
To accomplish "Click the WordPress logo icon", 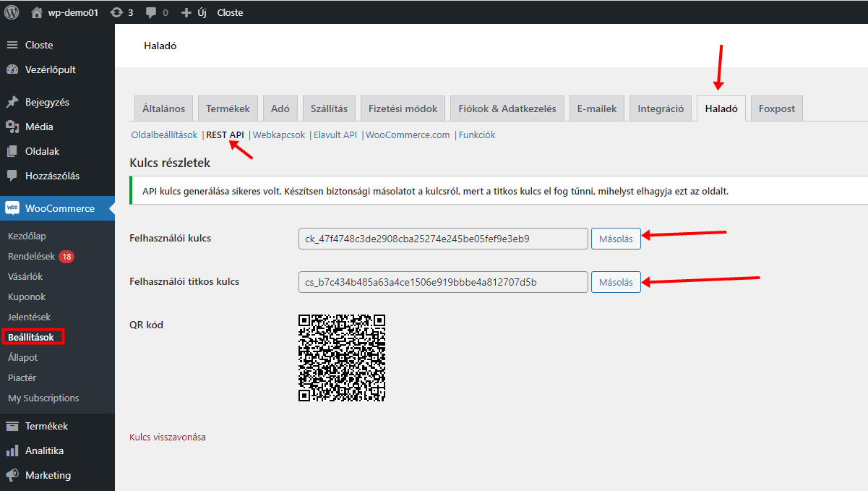I will [x=12, y=12].
